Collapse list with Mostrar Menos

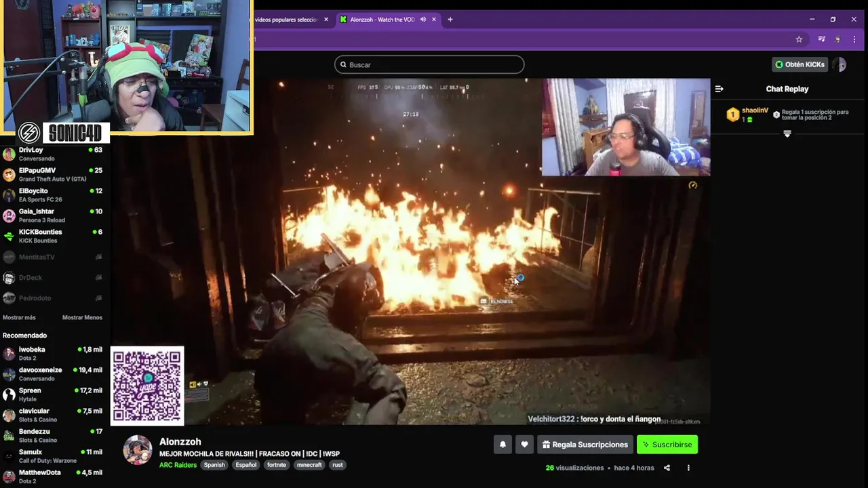click(82, 317)
